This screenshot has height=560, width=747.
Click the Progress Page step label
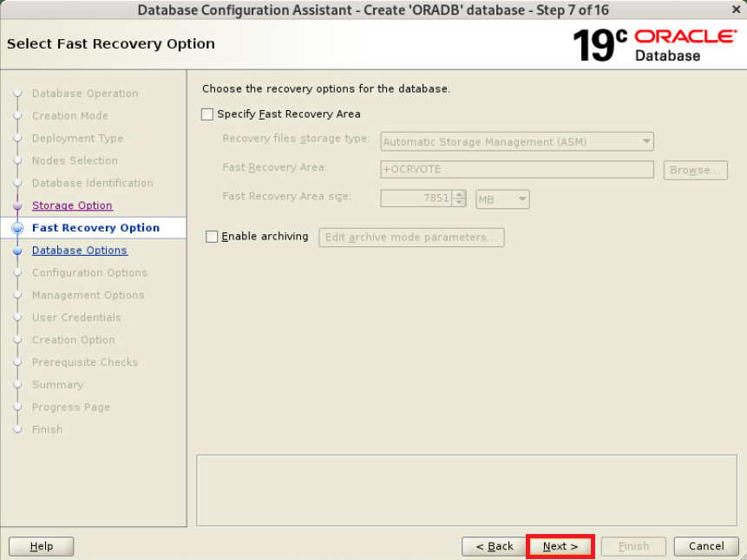(x=71, y=407)
